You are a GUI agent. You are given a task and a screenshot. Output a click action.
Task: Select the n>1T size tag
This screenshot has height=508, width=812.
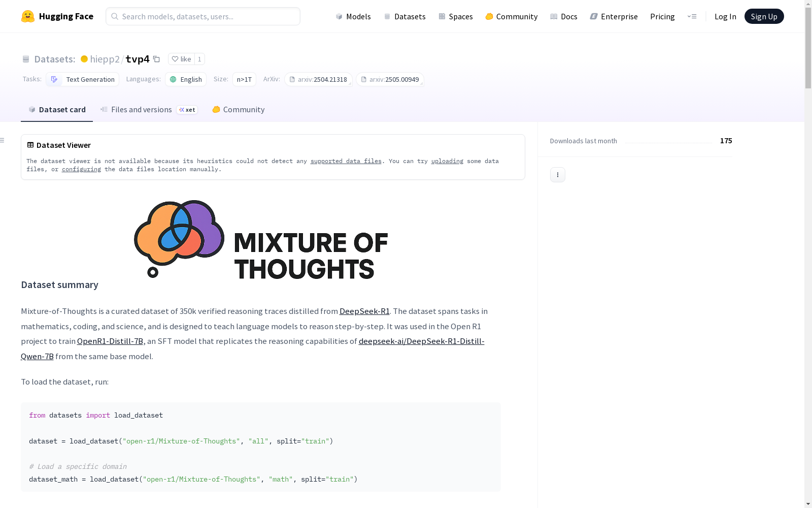pos(244,79)
